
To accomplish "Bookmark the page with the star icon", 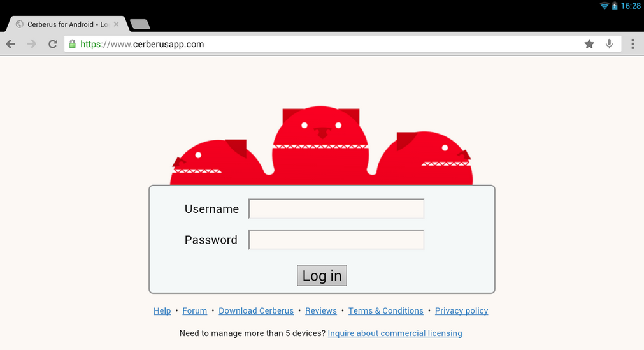I will pos(589,44).
